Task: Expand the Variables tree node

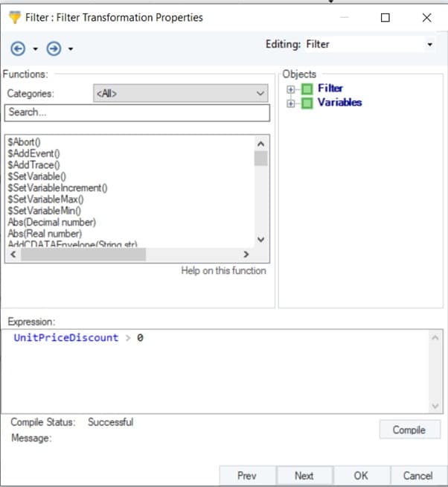Action: (x=291, y=103)
